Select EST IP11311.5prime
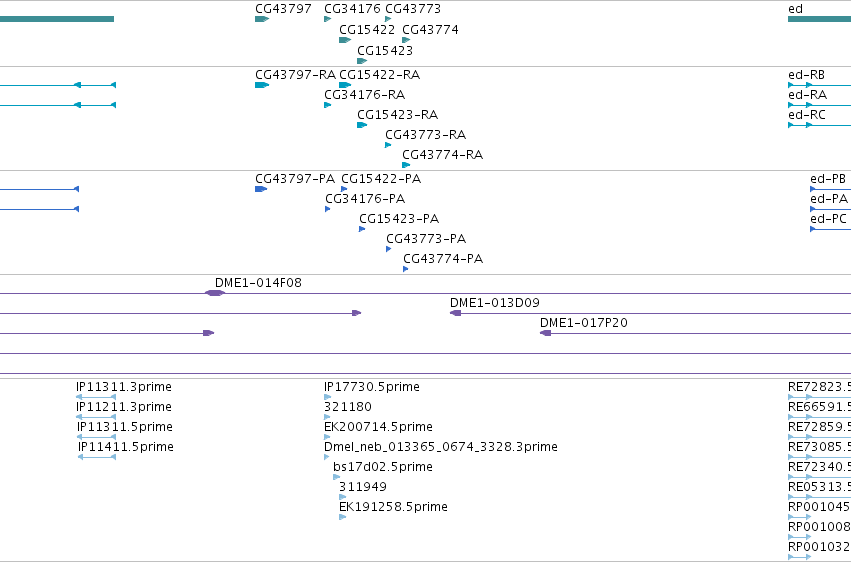Viewport: 851px width, 562px height. coord(125,427)
